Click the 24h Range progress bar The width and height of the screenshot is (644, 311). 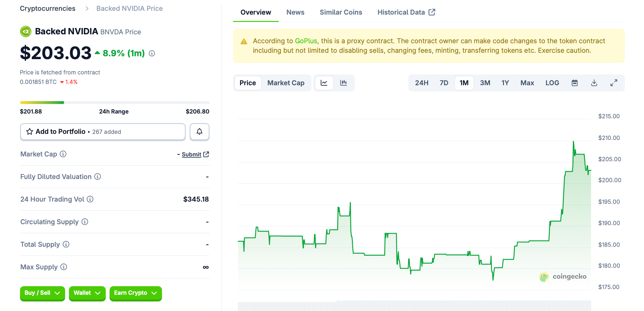click(115, 102)
